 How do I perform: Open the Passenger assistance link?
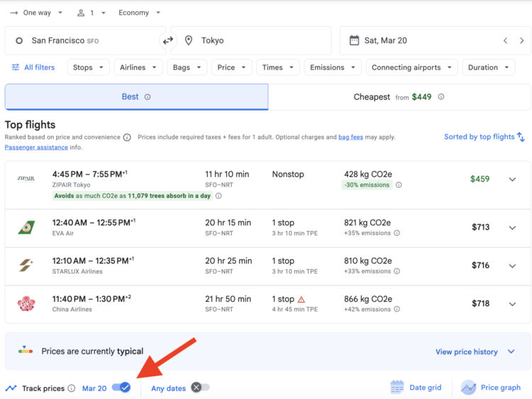point(36,147)
